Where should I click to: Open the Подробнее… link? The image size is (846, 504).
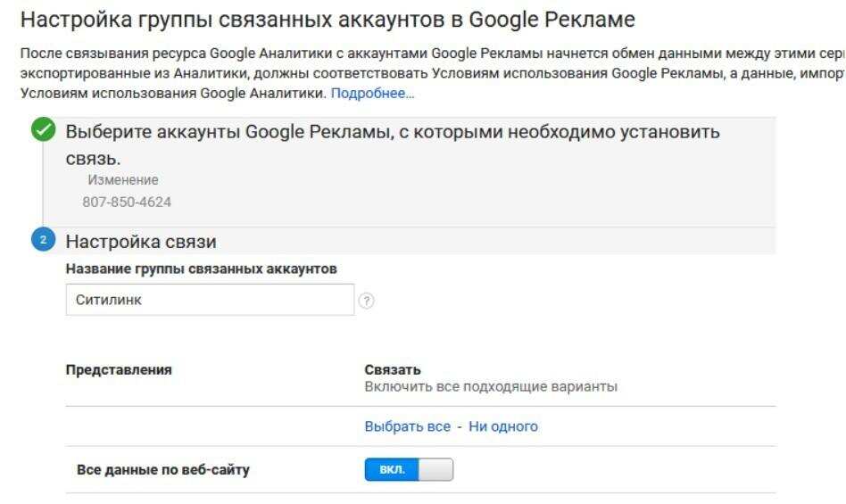[x=372, y=93]
